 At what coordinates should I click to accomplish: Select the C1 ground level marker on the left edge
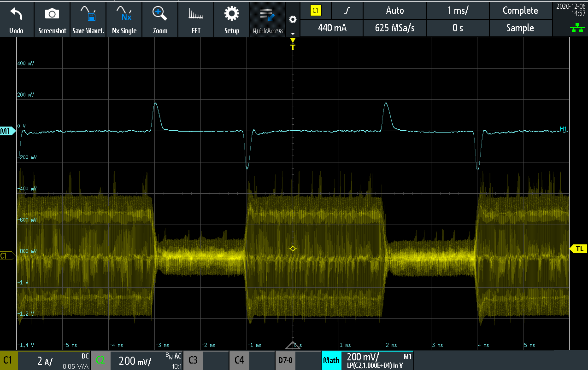tap(7, 256)
